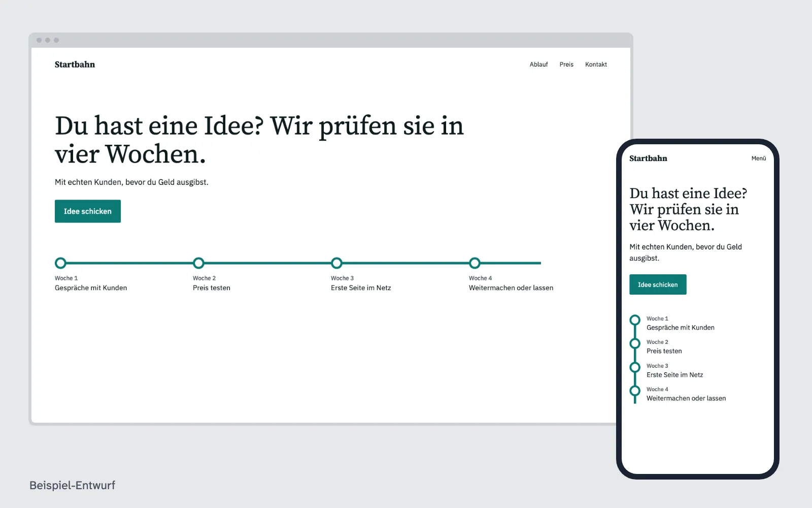812x508 pixels.
Task: Click phone text 'Gespräche mit Kunden'
Action: [x=681, y=328]
